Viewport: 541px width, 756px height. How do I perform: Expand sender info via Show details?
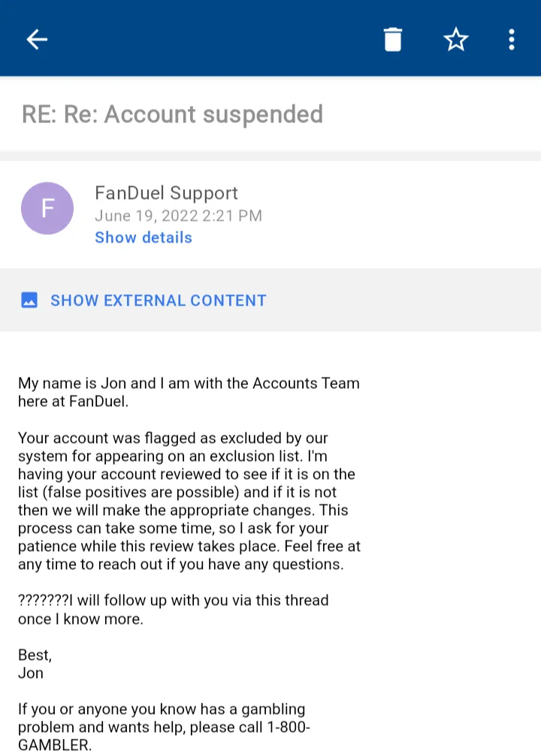coord(144,237)
